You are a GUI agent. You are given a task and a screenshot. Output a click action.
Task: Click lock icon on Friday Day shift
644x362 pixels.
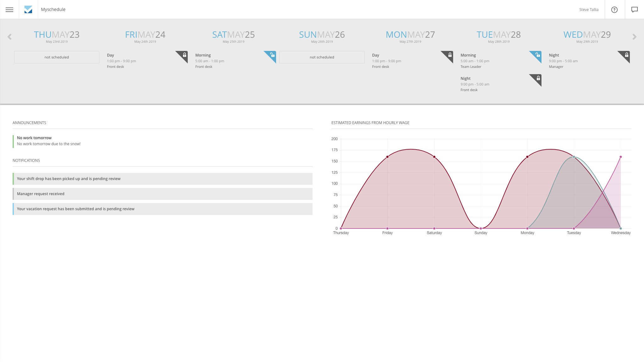point(184,55)
